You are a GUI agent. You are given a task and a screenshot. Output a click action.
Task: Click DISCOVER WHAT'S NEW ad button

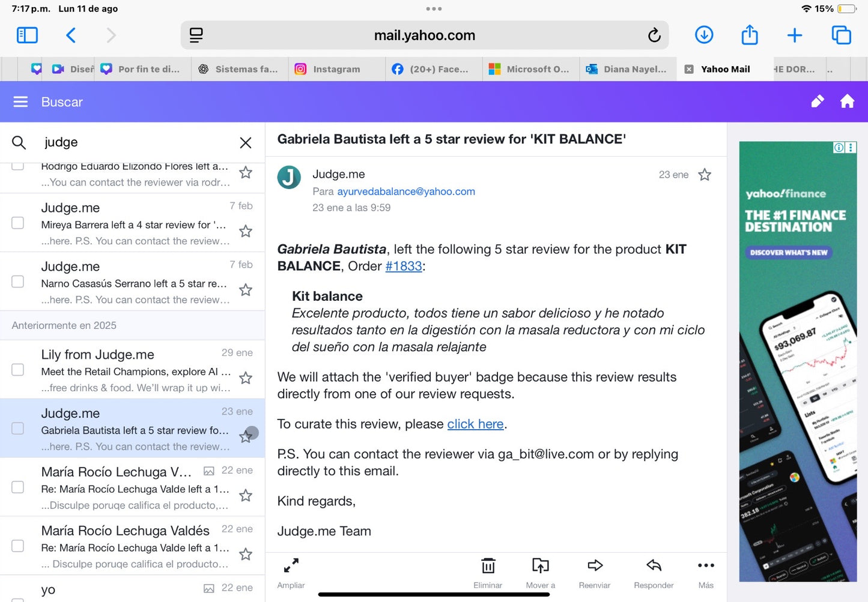(x=788, y=253)
